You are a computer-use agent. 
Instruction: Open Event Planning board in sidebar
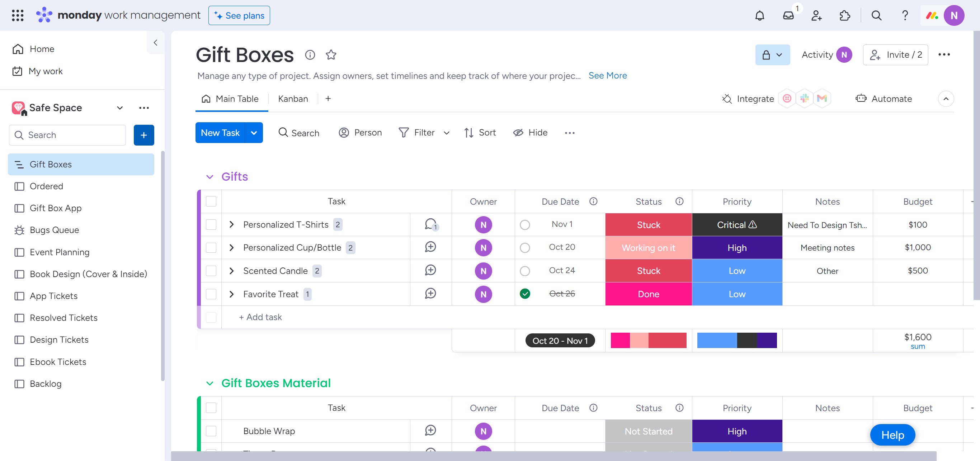point(59,252)
